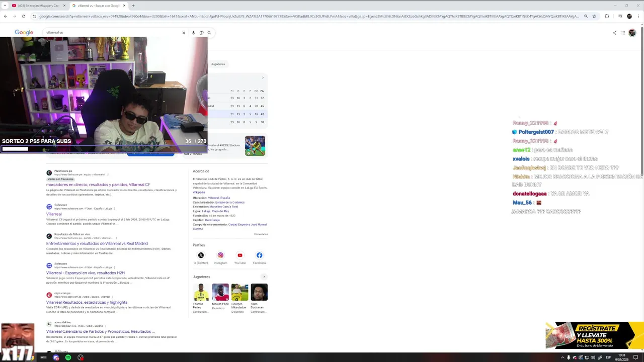The image size is (644, 362).
Task: Open the Jugadores tab in results
Action: 218,64
